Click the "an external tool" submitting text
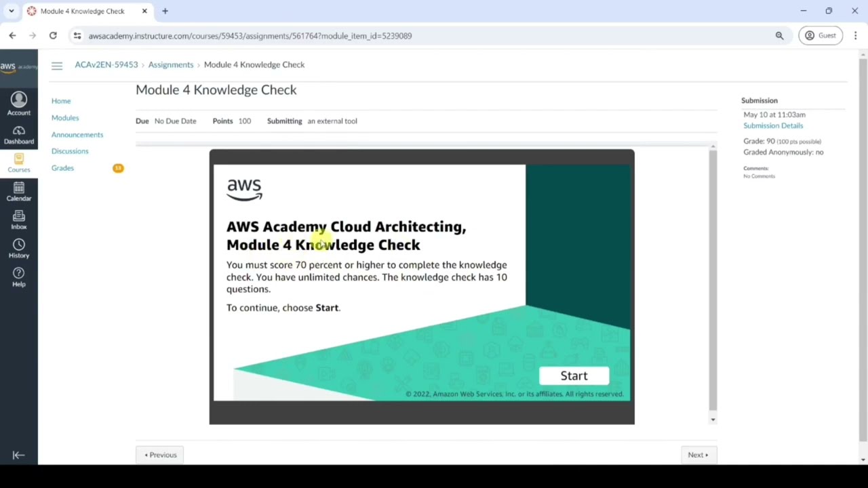The width and height of the screenshot is (868, 488). point(332,121)
